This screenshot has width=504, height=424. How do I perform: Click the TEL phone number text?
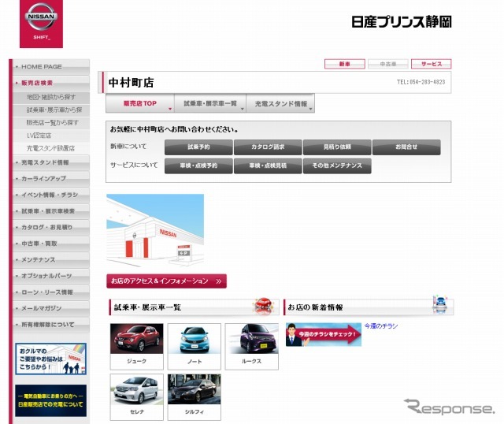[421, 82]
